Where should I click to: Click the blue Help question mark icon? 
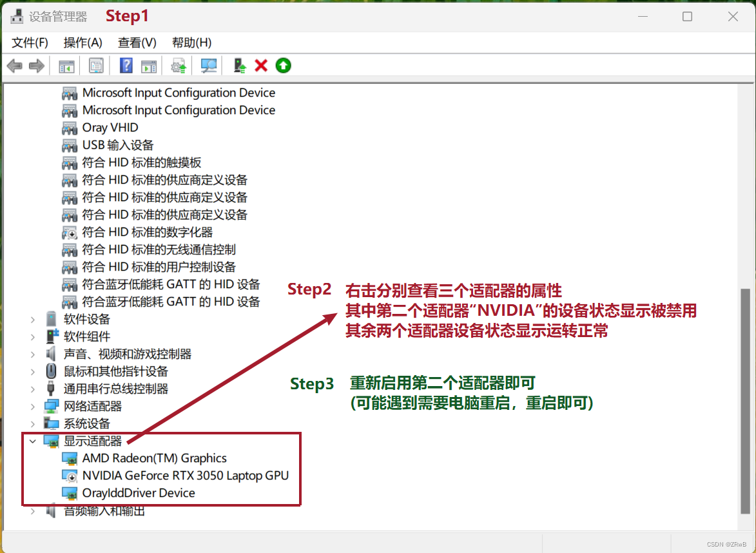point(126,66)
